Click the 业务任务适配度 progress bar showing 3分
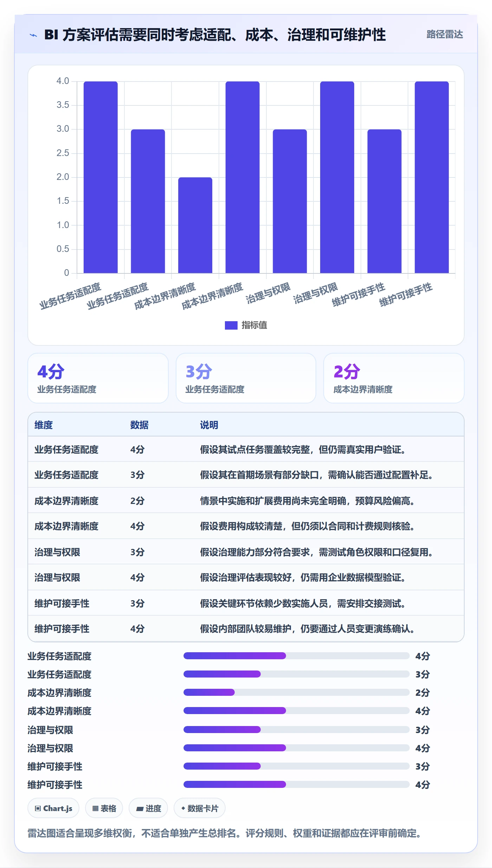 pos(296,674)
